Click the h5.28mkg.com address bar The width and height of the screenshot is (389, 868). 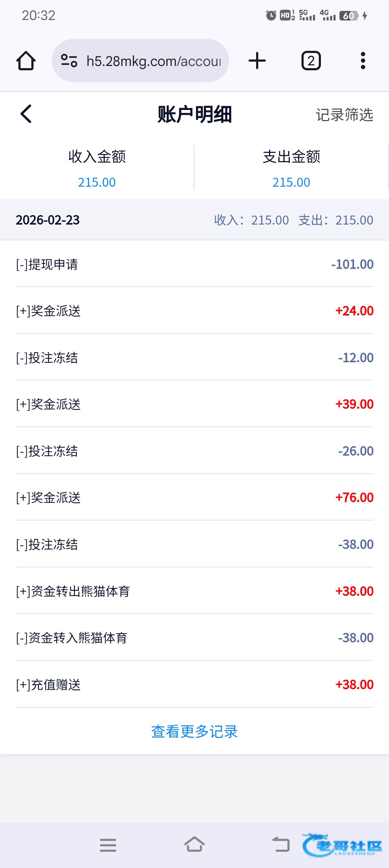(153, 61)
